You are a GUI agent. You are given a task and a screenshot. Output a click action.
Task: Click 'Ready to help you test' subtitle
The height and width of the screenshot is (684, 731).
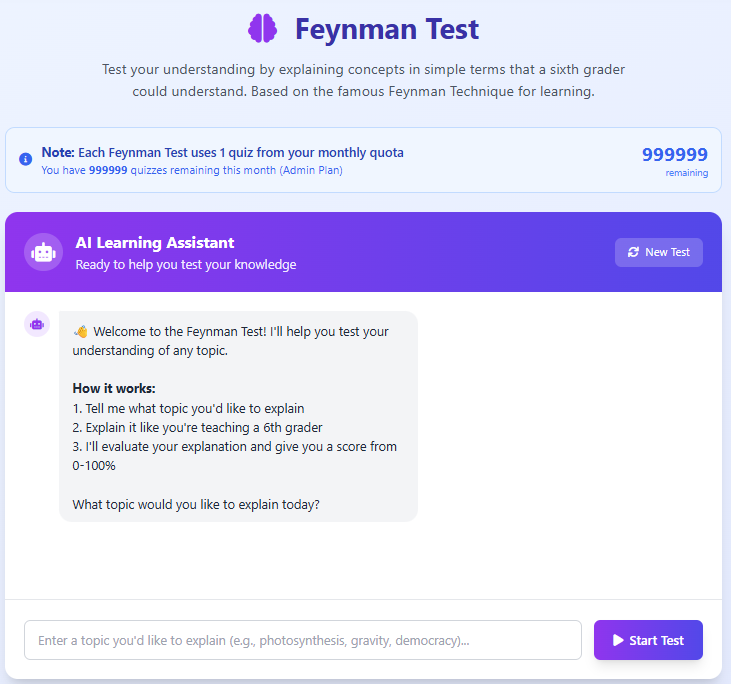[186, 264]
